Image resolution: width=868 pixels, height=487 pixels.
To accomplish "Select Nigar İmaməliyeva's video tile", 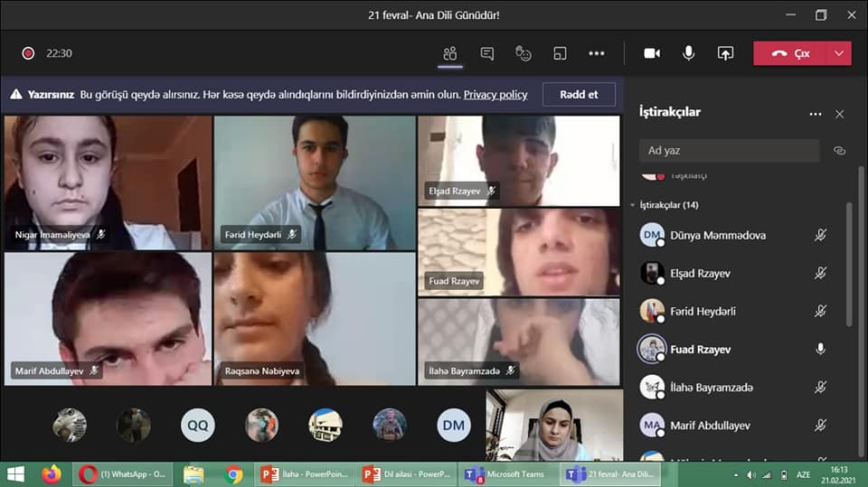I will [108, 183].
